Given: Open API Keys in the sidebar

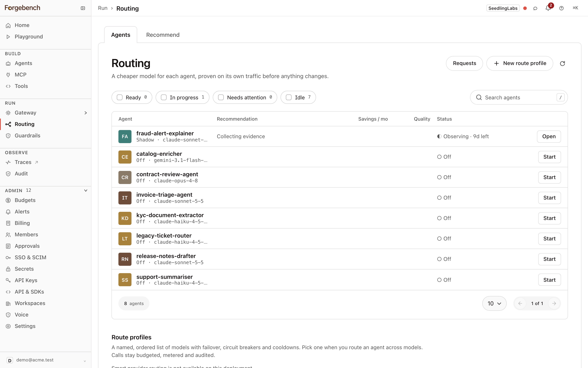Looking at the screenshot, I should tap(46, 280).
